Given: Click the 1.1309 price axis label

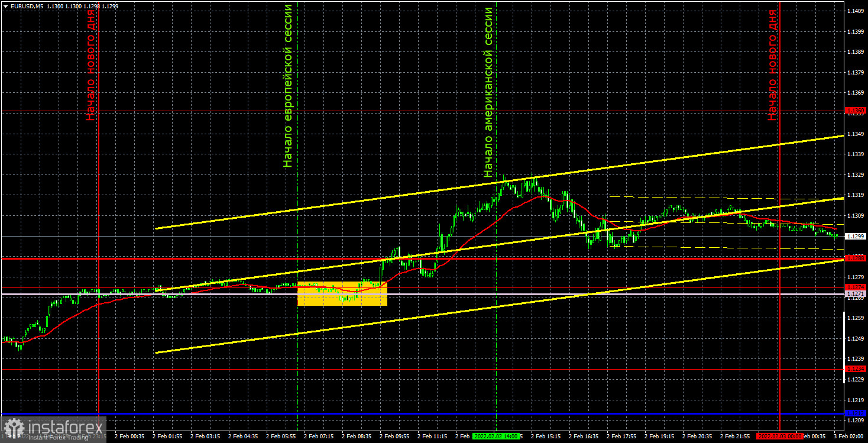Looking at the screenshot, I should point(855,216).
